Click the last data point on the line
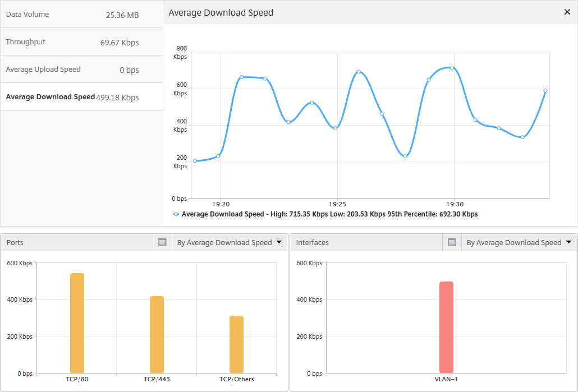The height and width of the screenshot is (392, 578). coord(545,90)
